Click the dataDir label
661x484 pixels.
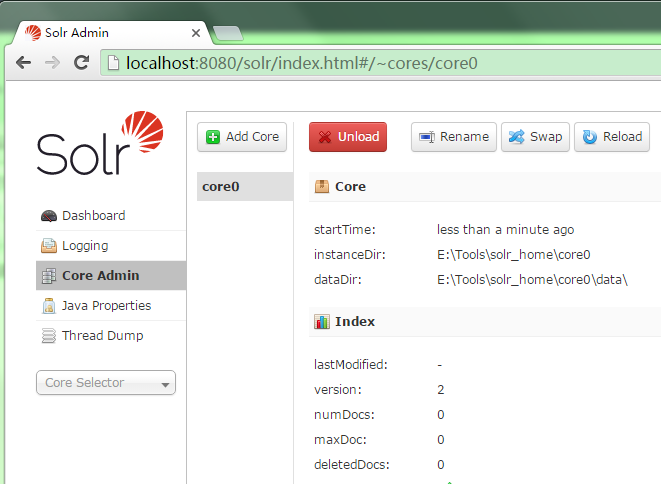338,280
